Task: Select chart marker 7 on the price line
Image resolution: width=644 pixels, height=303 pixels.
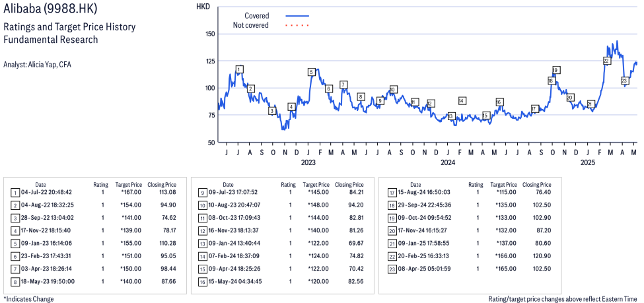Action: [343, 85]
